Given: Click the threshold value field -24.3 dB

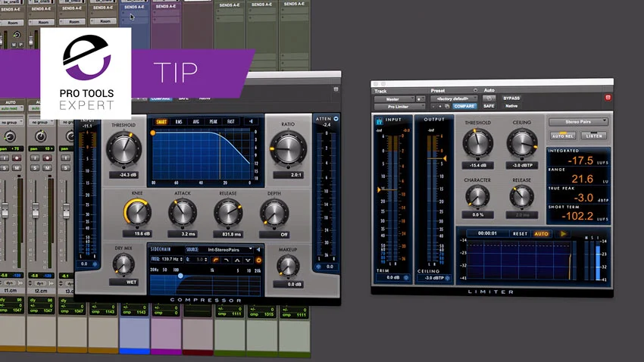Looking at the screenshot, I should (x=123, y=175).
